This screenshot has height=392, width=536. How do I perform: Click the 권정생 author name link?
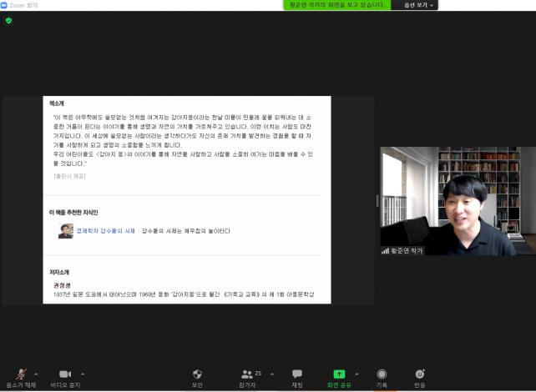[x=63, y=284]
